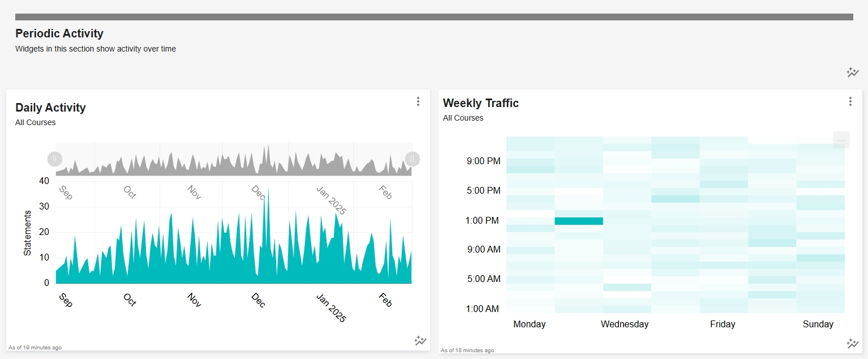This screenshot has width=868, height=359.
Task: Select the dark Tuesday 1:00 PM heatmap cell
Action: [579, 221]
